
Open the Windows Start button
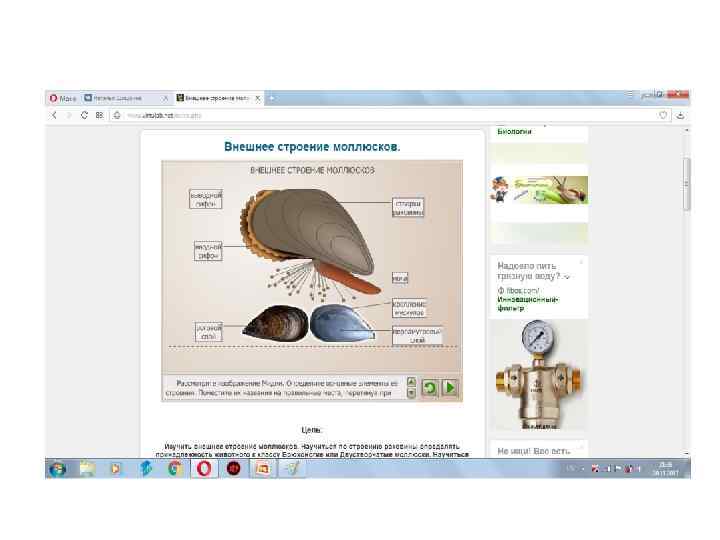tap(58, 468)
